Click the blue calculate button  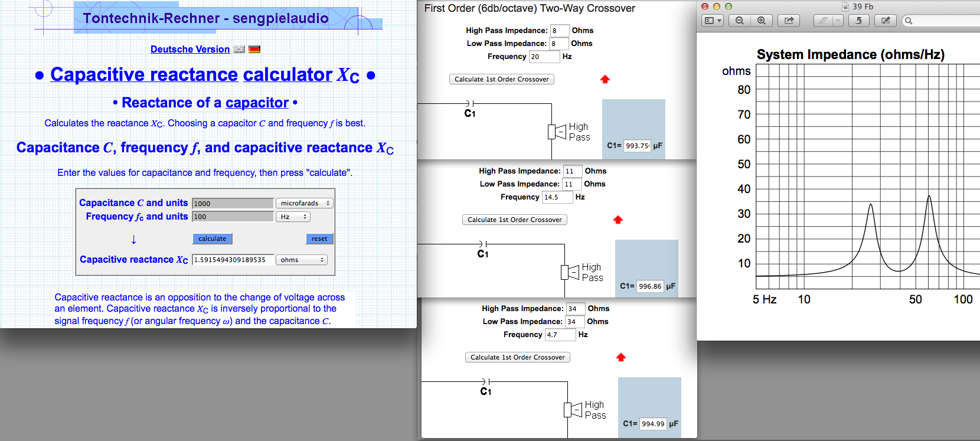[x=213, y=239]
